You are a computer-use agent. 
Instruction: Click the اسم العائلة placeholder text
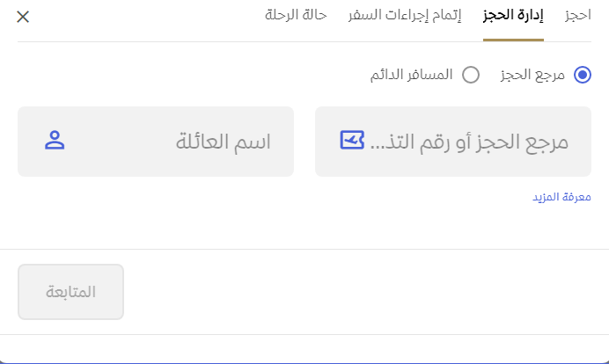(224, 142)
